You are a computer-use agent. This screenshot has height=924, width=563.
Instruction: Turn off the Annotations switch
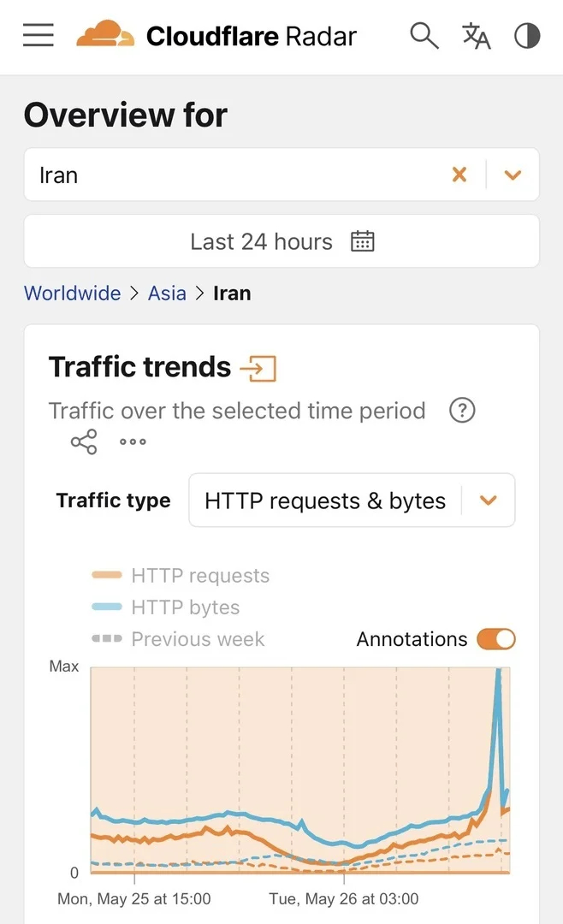(496, 639)
